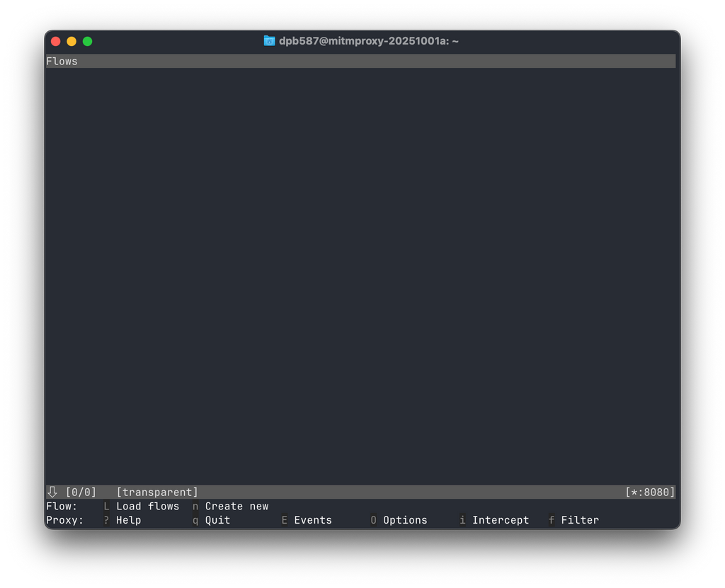This screenshot has height=588, width=725.
Task: Click the [0/0] flow counter
Action: click(x=81, y=492)
